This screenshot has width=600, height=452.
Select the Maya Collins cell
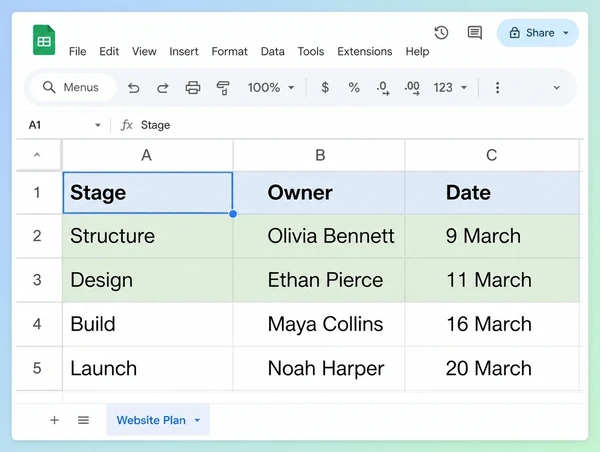(x=319, y=324)
